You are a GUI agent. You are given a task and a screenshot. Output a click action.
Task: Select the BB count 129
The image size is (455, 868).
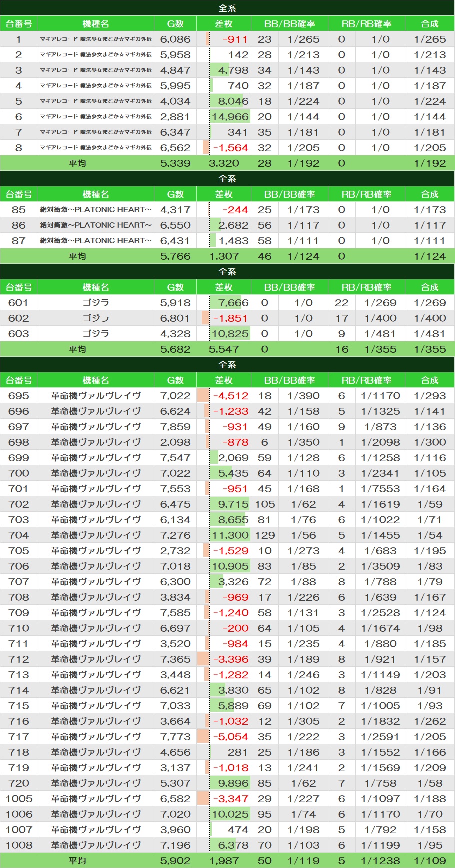coord(265,535)
